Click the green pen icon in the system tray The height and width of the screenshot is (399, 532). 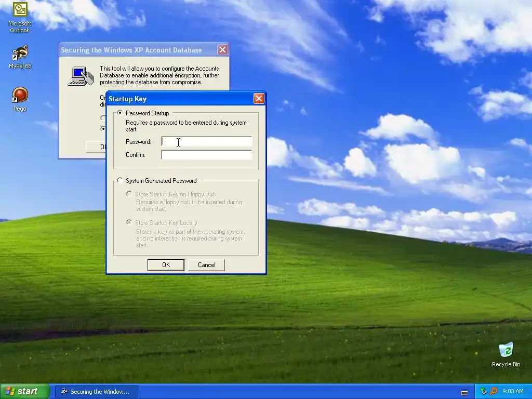(484, 391)
